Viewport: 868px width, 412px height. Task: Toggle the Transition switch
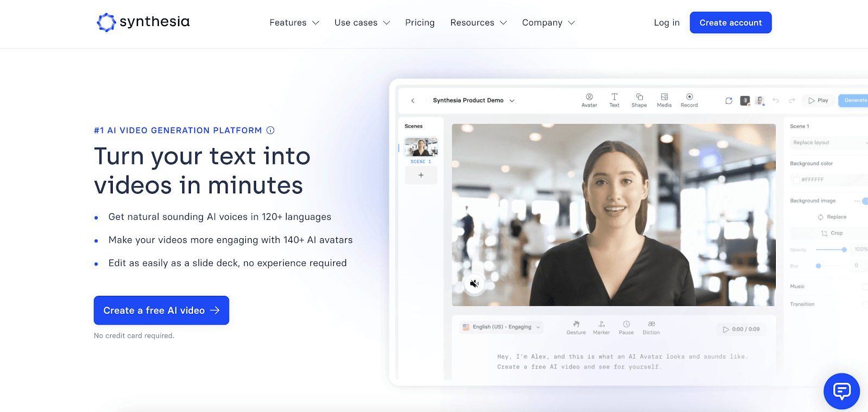click(x=865, y=305)
